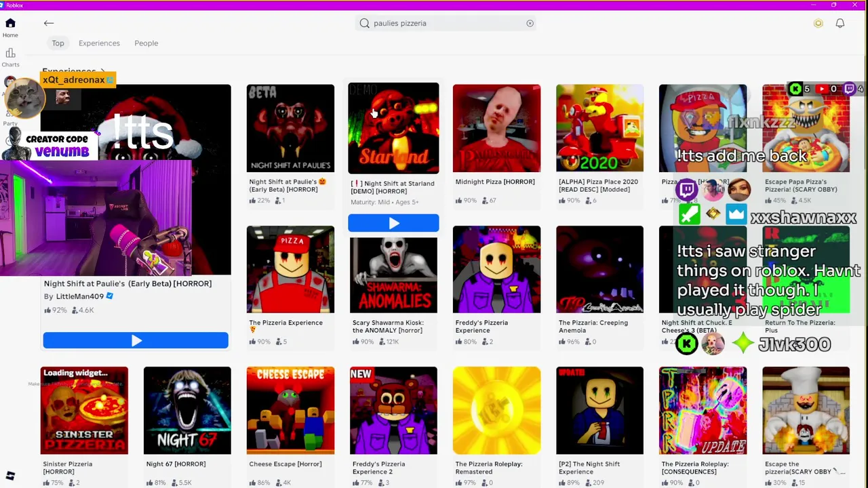Switch to the Top tab
The width and height of the screenshot is (868, 488).
tap(58, 43)
